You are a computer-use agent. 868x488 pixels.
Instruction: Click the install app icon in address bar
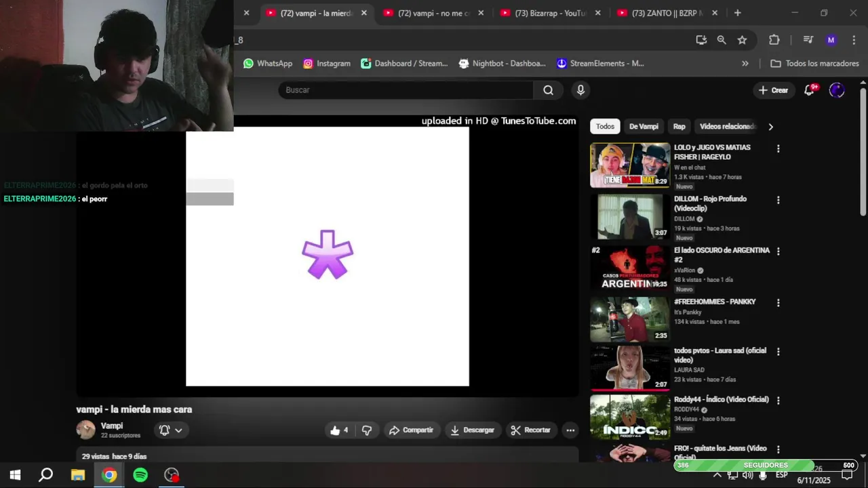coord(701,40)
